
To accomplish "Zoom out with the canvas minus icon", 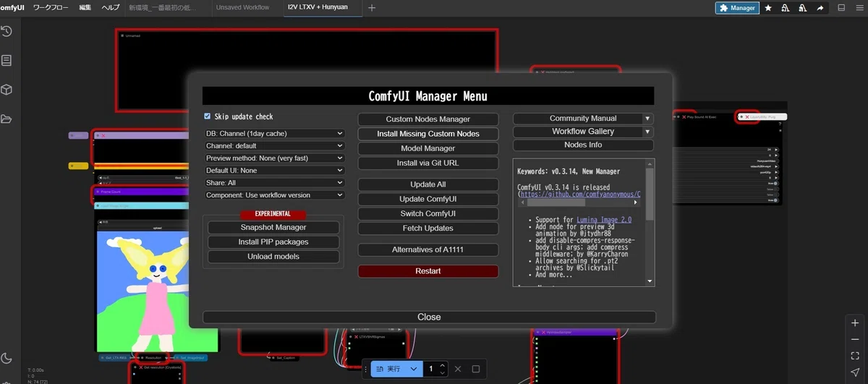I will click(855, 339).
